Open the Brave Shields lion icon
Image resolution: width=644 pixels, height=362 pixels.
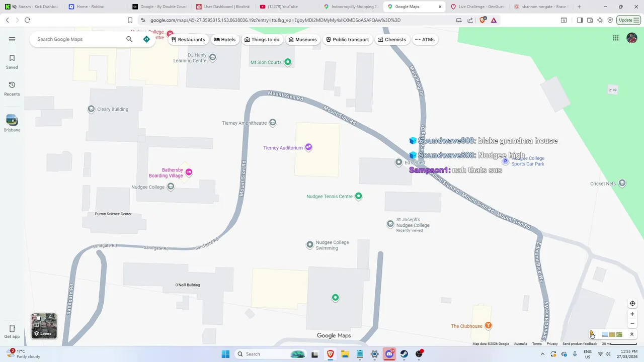(x=482, y=20)
